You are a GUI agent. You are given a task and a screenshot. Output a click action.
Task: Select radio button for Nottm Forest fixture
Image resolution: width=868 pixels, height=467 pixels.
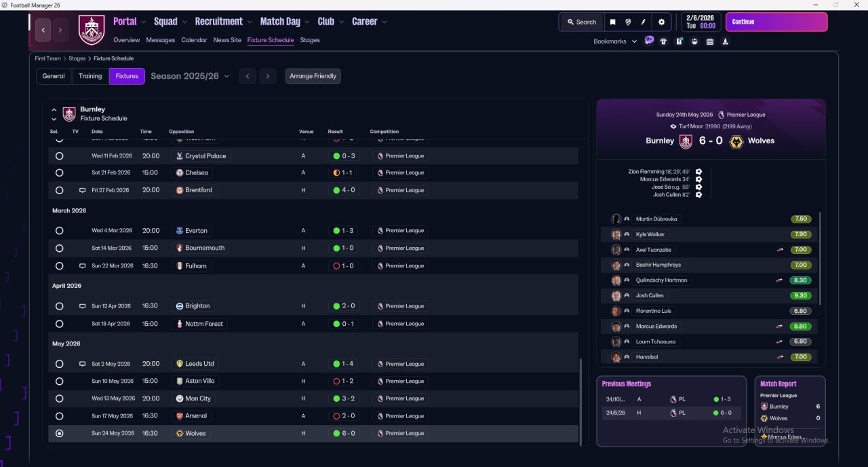click(x=60, y=324)
